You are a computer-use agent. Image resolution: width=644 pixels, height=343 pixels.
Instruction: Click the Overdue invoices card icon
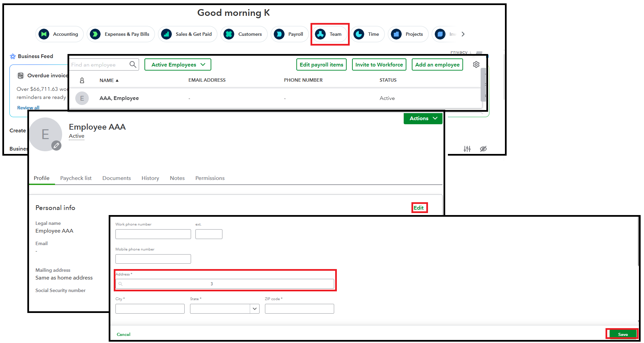21,76
